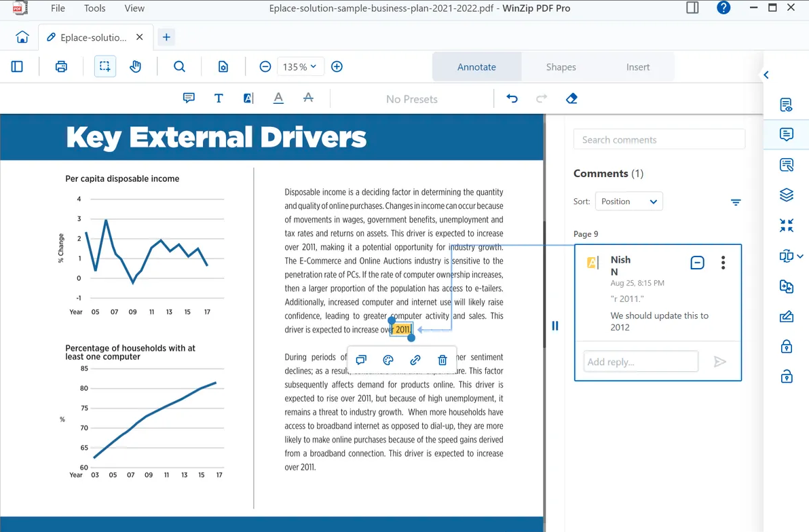809x532 pixels.
Task: Activate the Hand pan tool
Action: [x=136, y=66]
